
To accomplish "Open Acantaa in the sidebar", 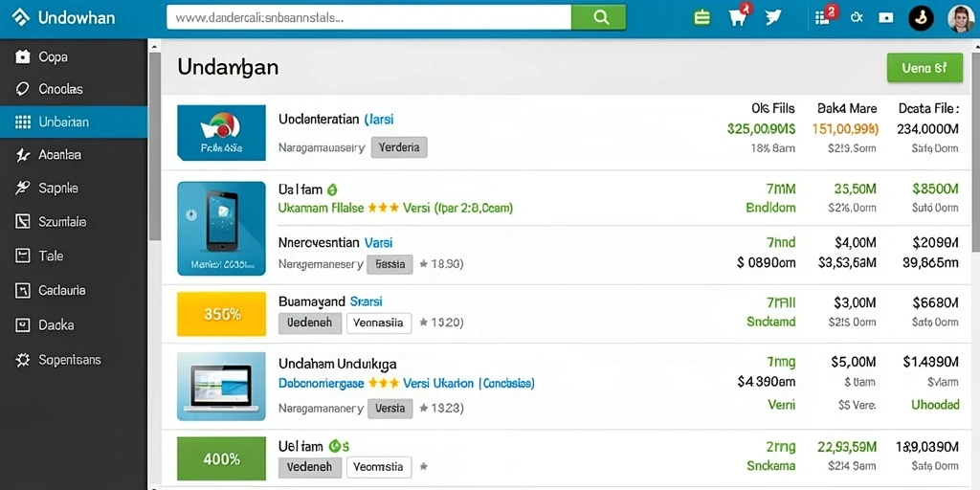I will (x=74, y=155).
